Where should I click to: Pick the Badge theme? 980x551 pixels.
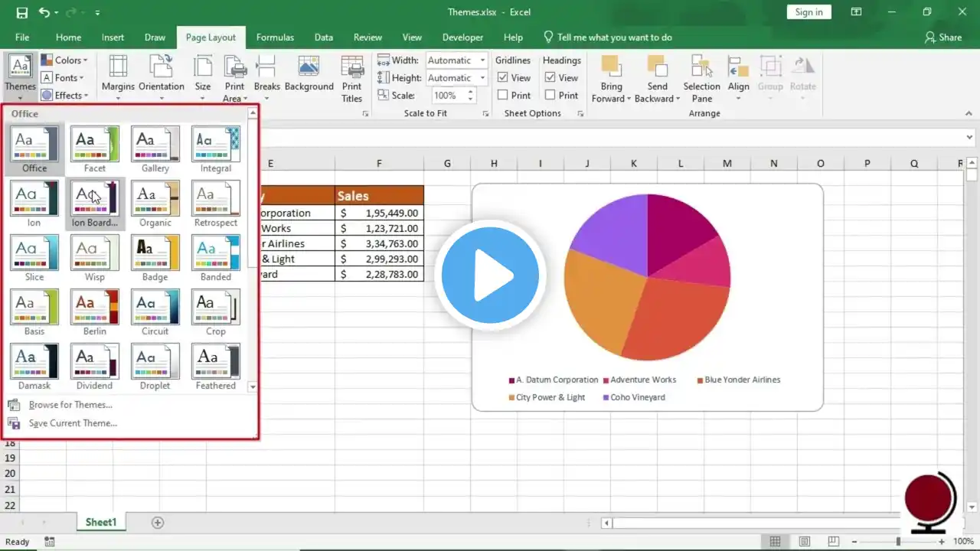tap(155, 258)
